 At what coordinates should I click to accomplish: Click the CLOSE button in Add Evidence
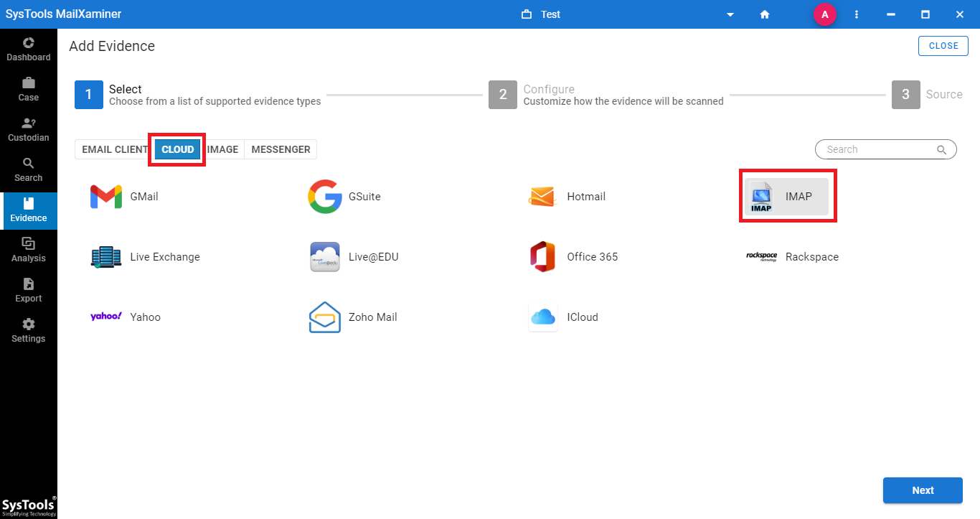(943, 46)
